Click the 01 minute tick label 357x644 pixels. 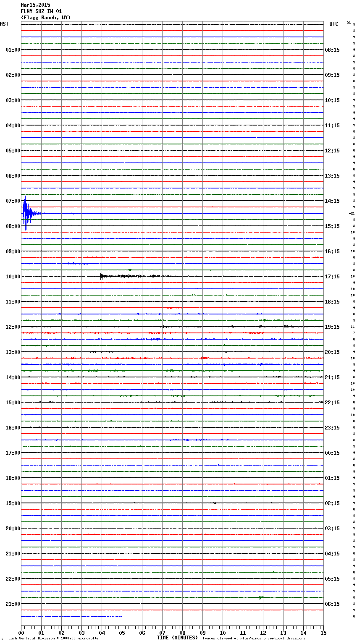coord(41,633)
